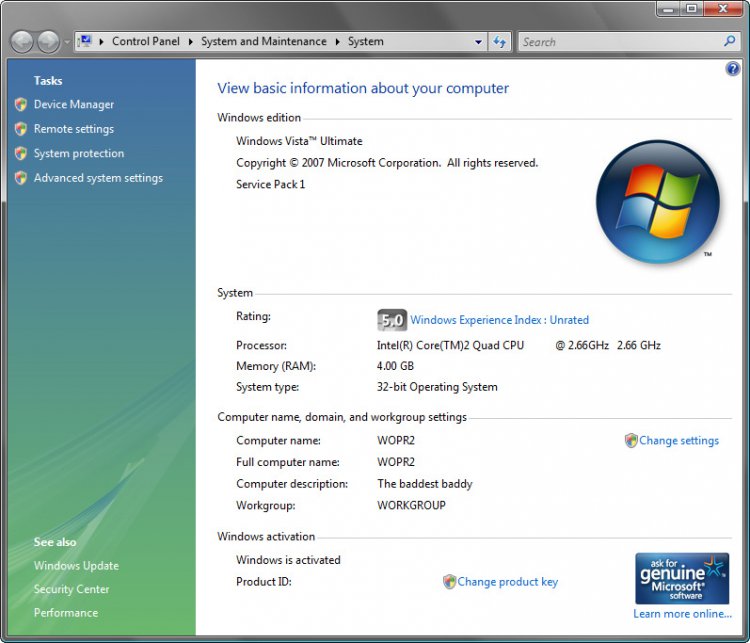Open Device Manager from Tasks
Viewport: 750px width, 643px height.
74,104
